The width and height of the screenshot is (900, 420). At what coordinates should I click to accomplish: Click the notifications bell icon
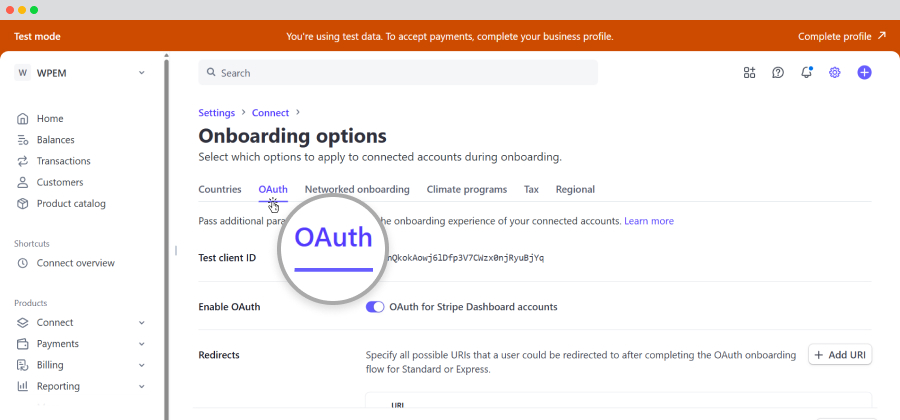pos(806,73)
